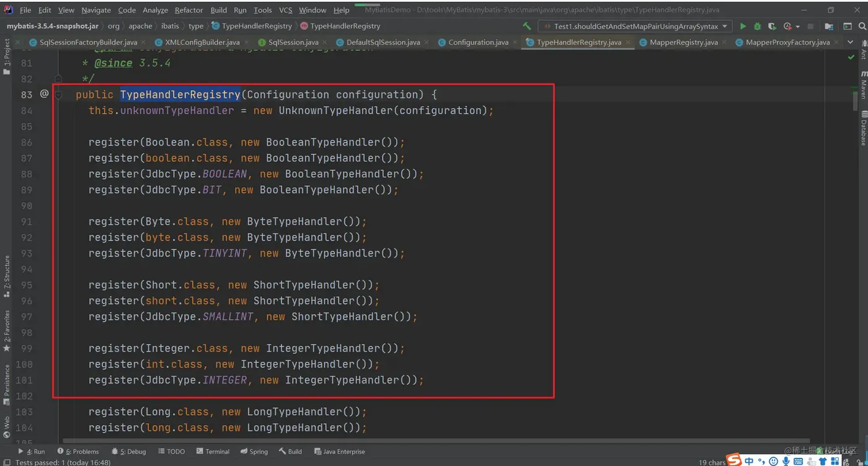Open the File menu
The height and width of the screenshot is (466, 868).
coord(25,10)
